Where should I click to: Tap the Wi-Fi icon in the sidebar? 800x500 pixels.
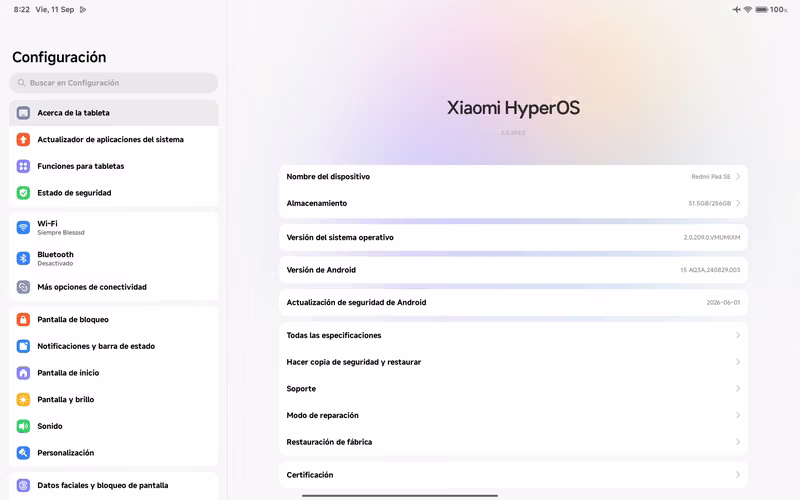pos(23,227)
